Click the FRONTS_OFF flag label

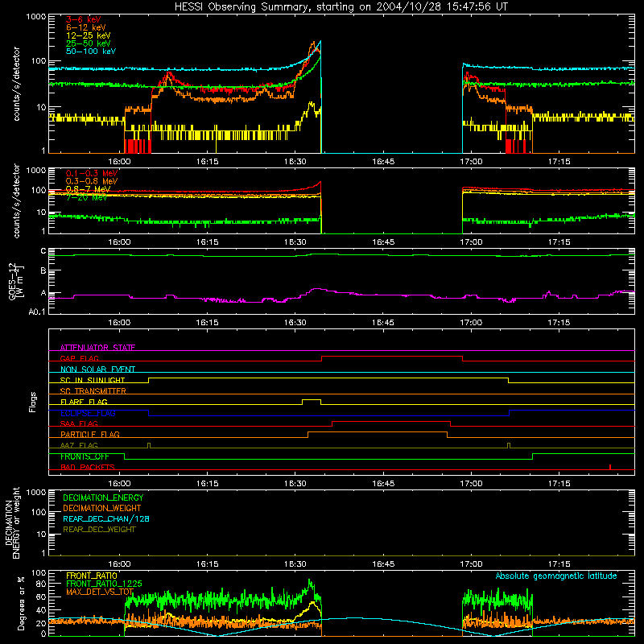85,456
